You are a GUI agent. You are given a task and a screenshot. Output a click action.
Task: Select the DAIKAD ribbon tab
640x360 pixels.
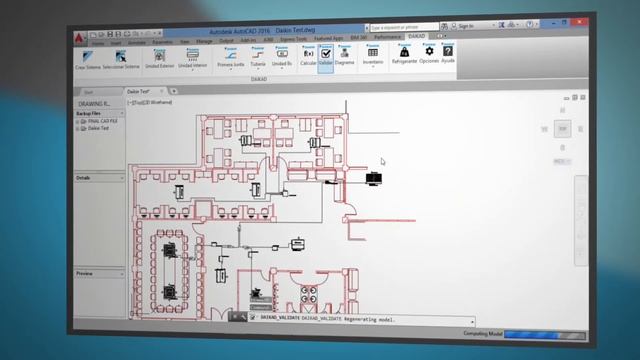pyautogui.click(x=417, y=36)
